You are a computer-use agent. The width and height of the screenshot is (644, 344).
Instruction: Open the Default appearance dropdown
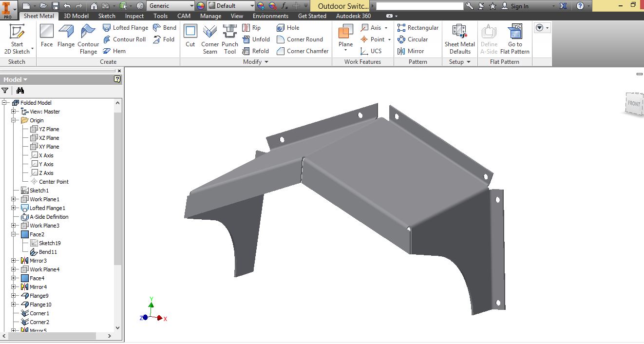coord(231,6)
